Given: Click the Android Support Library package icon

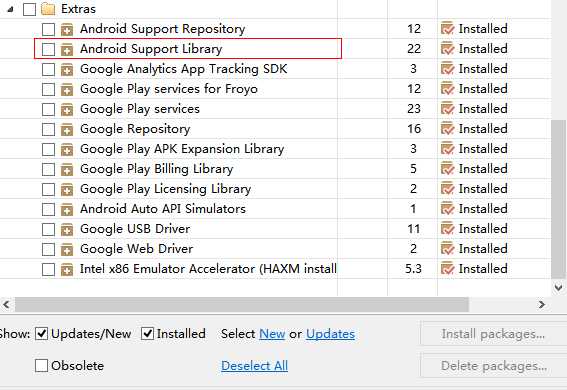Looking at the screenshot, I should pos(67,49).
